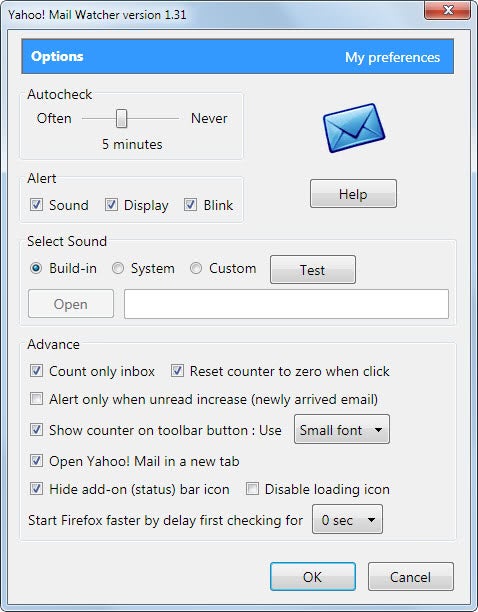The width and height of the screenshot is (478, 612).
Task: Click the 'Start Firefox faster by delay' label
Action: (x=165, y=520)
